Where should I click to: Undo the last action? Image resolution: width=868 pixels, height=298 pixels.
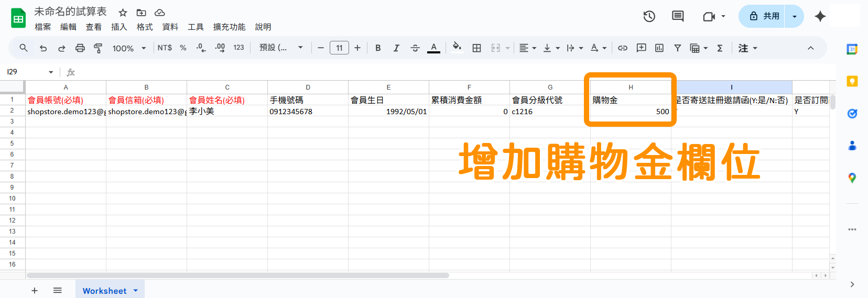(x=43, y=48)
